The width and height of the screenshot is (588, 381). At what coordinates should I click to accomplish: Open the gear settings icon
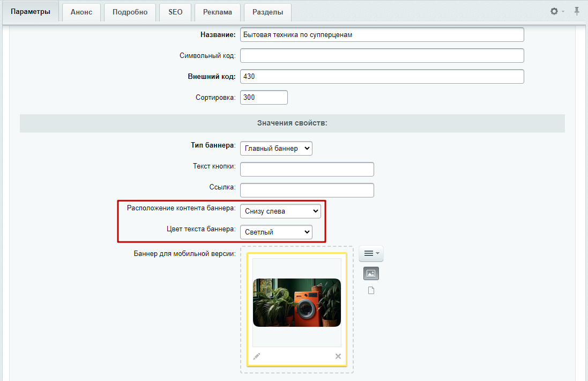555,11
